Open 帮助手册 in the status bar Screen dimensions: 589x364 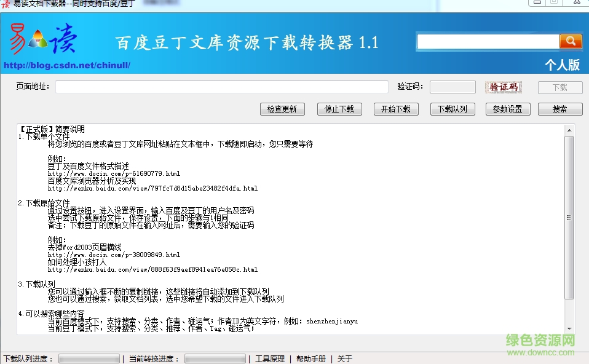point(311,358)
